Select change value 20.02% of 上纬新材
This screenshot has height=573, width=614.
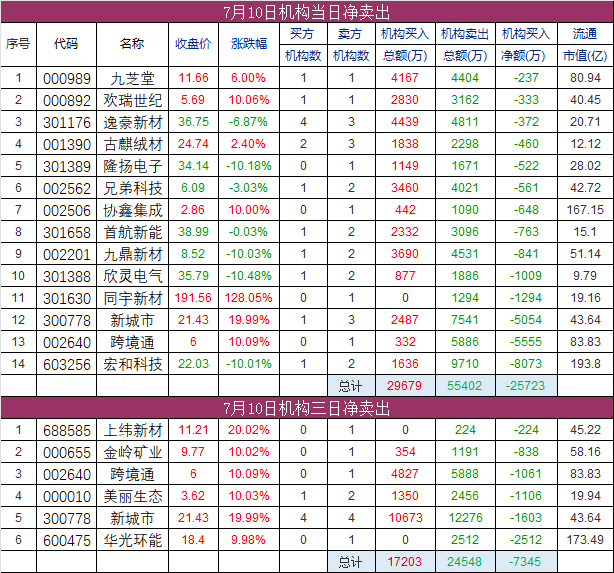(249, 430)
